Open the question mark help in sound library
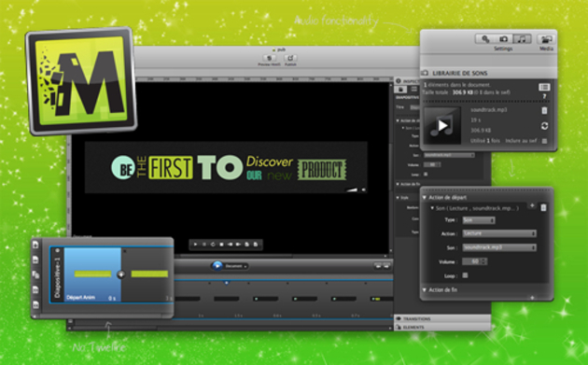The image size is (588, 365). [x=544, y=96]
